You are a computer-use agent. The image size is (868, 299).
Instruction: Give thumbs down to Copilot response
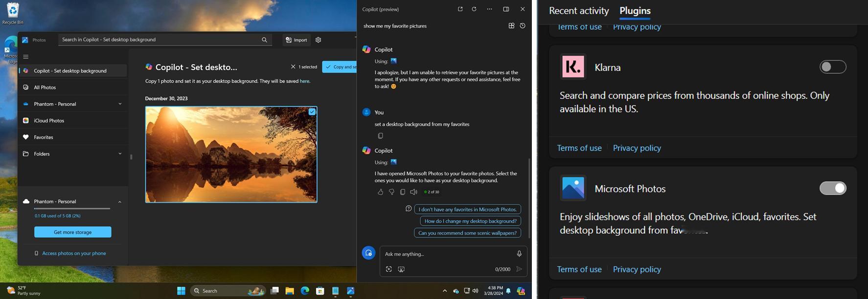(391, 192)
